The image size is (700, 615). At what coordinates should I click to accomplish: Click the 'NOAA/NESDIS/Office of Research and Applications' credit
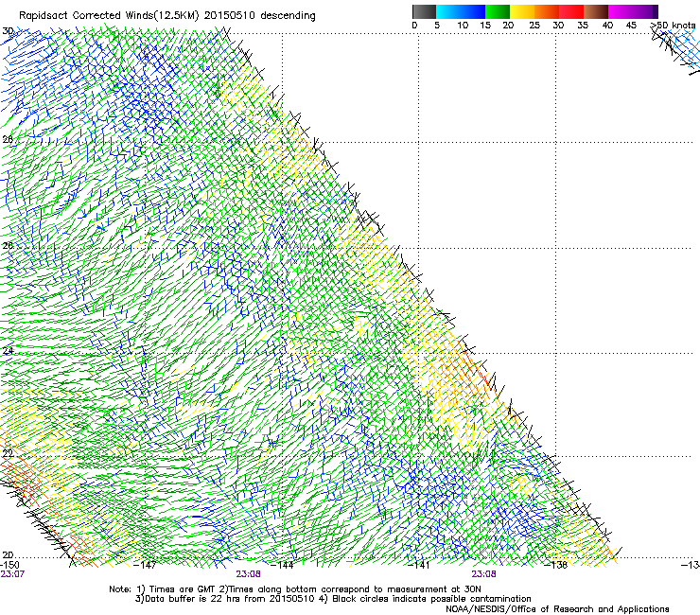557,609
